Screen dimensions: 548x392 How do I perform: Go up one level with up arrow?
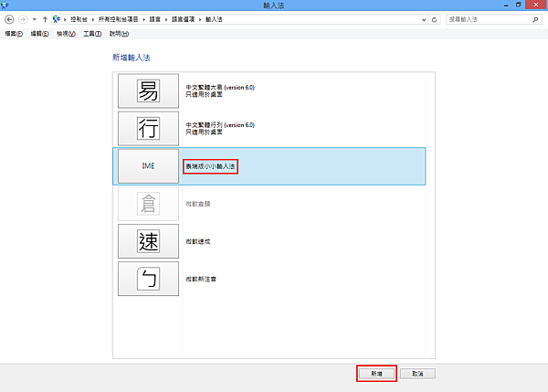[45, 19]
